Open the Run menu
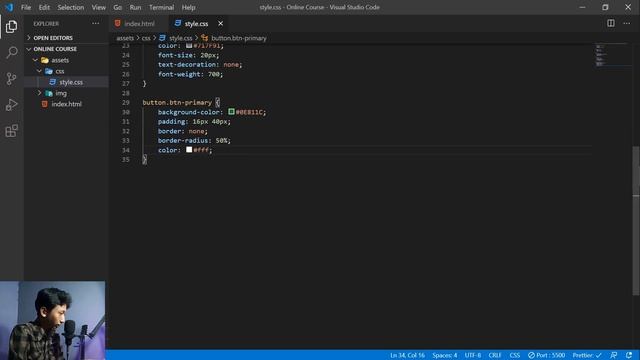The width and height of the screenshot is (640, 360). (135, 7)
